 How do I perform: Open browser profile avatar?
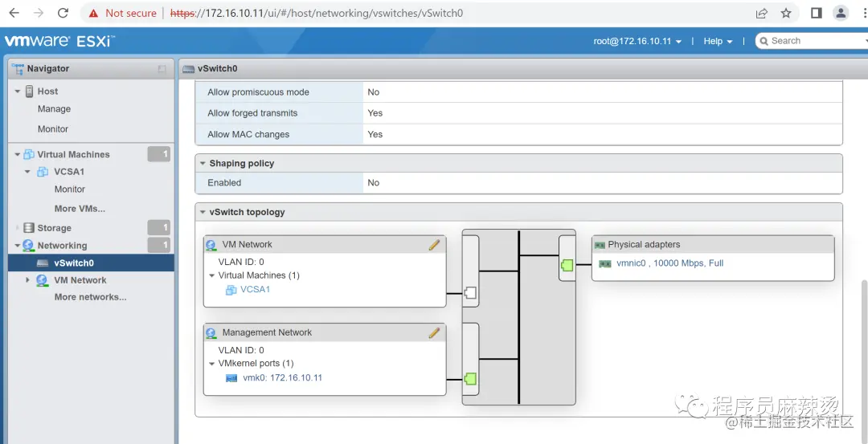841,14
